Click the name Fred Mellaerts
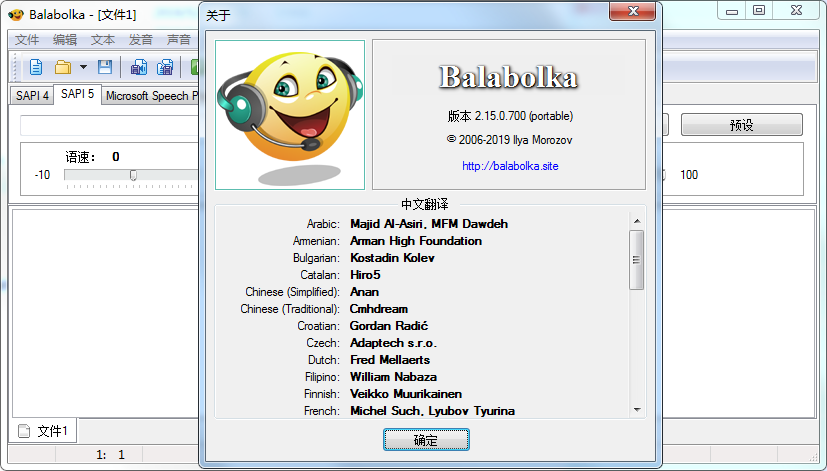The width and height of the screenshot is (827, 471). coord(390,360)
